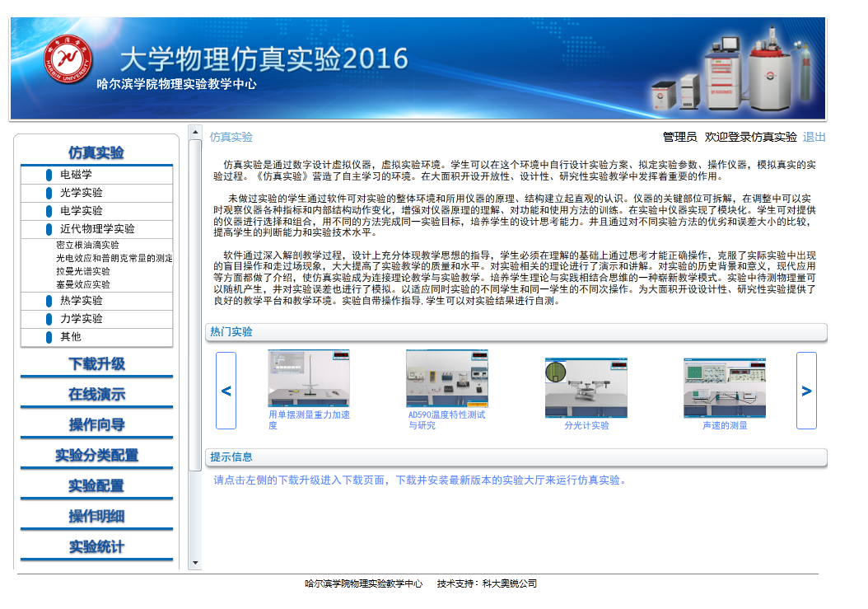This screenshot has width=868, height=609.
Task: Open the 分光计实验 thumbnail
Action: (586, 388)
